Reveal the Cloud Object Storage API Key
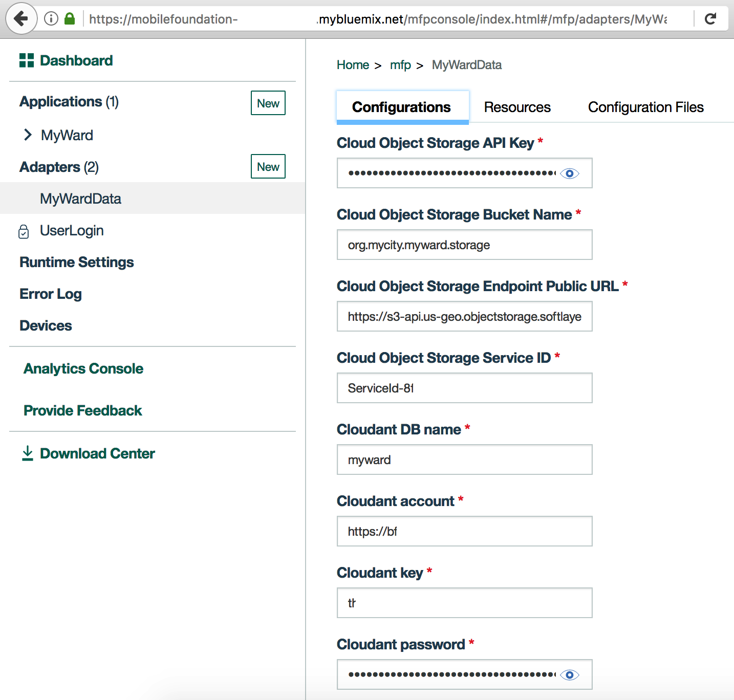Screen dimensions: 734x700 pos(570,173)
